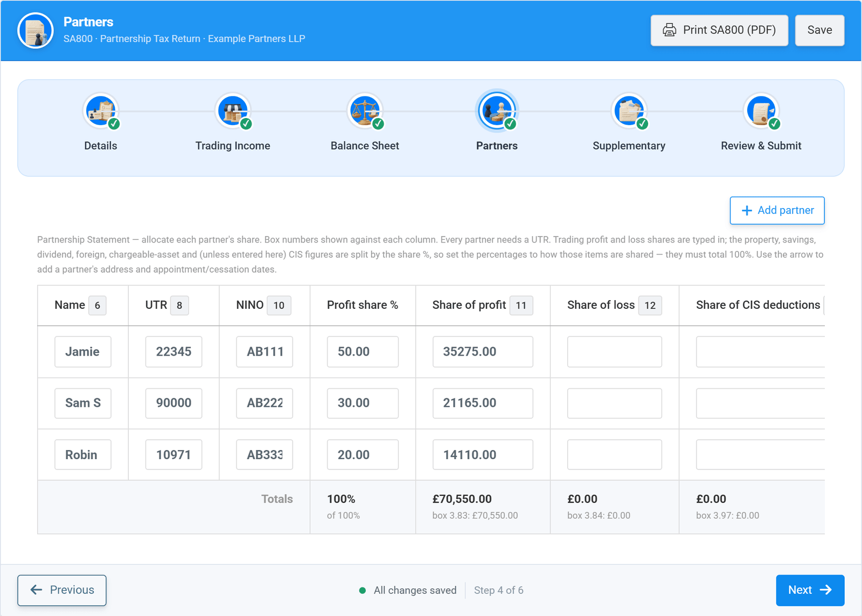Proceed with the Next button
Image resolution: width=862 pixels, height=616 pixels.
pos(810,590)
